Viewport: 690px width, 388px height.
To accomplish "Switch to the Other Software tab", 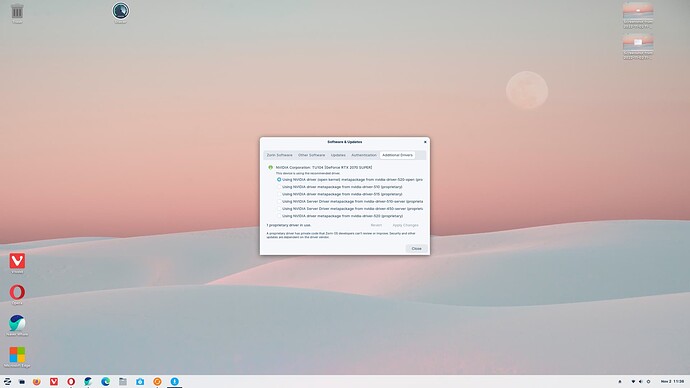I will click(x=312, y=155).
